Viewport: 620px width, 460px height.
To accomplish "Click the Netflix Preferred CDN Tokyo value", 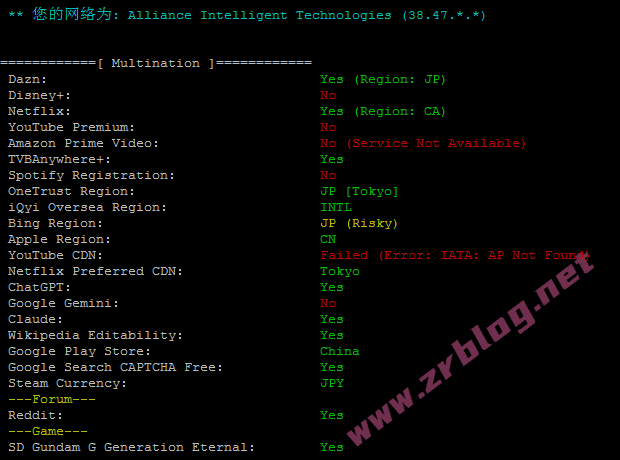I will (x=340, y=271).
